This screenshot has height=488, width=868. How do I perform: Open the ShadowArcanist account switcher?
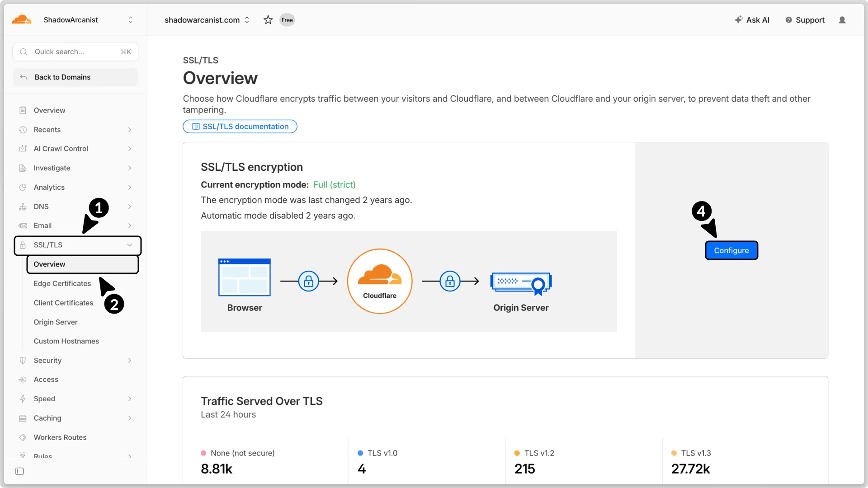88,20
